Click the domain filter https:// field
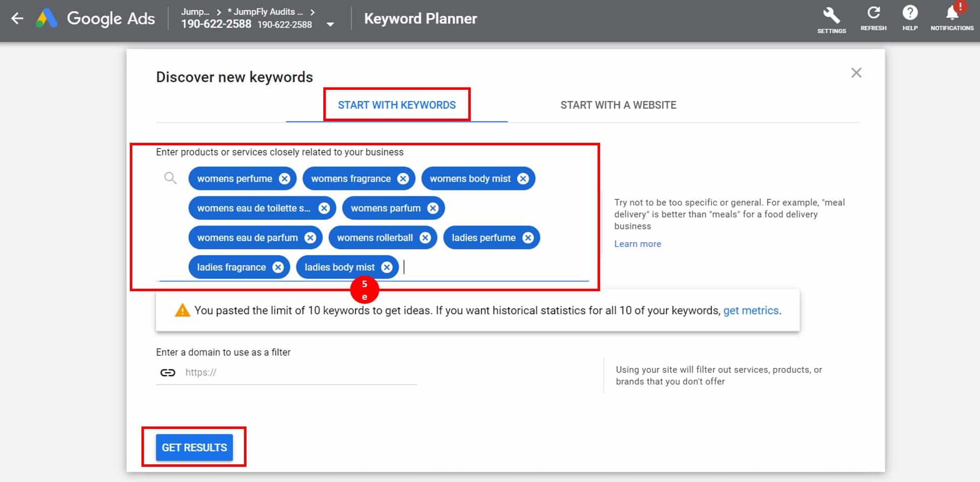The image size is (980, 482). click(300, 372)
